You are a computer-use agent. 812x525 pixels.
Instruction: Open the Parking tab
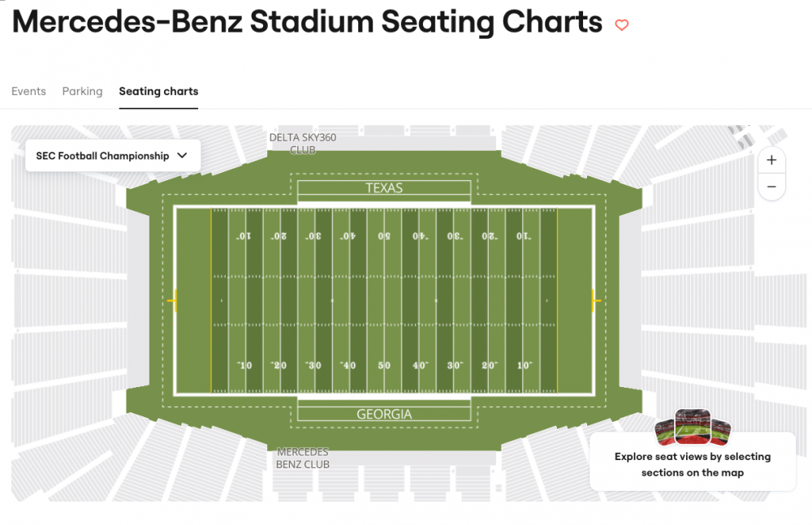(82, 92)
